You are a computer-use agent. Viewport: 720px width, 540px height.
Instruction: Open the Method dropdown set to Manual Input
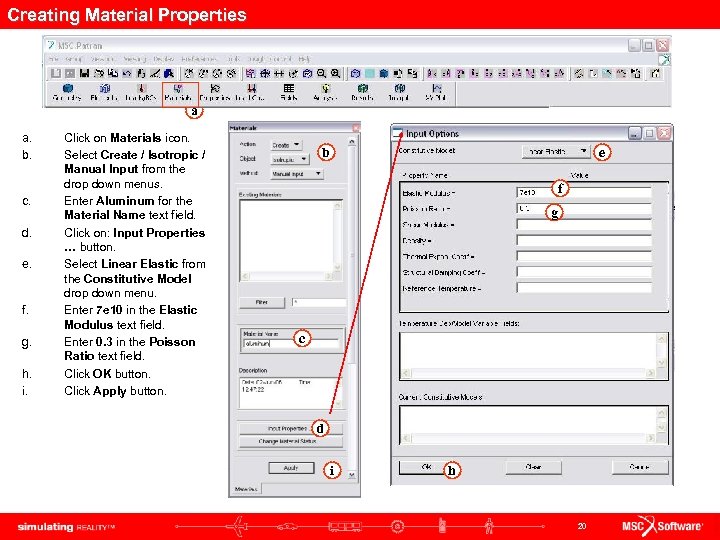[x=297, y=174]
